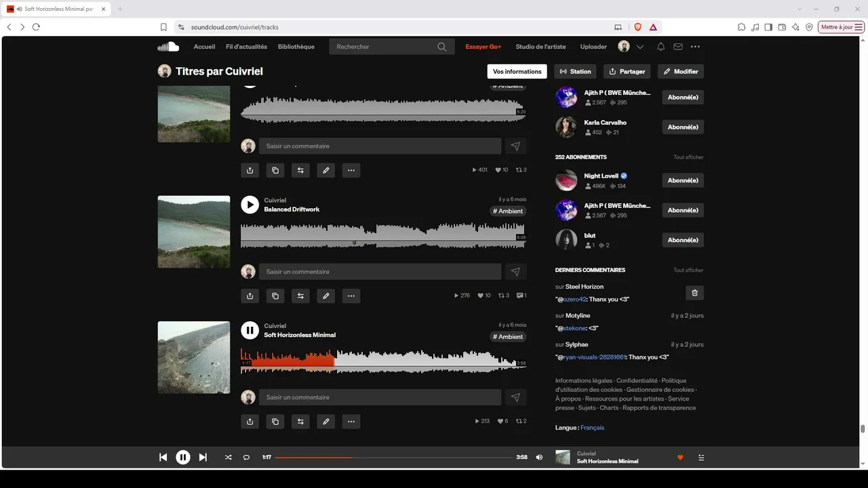Go to Accueil
Screen dimensions: 868x488
pyautogui.click(x=204, y=47)
